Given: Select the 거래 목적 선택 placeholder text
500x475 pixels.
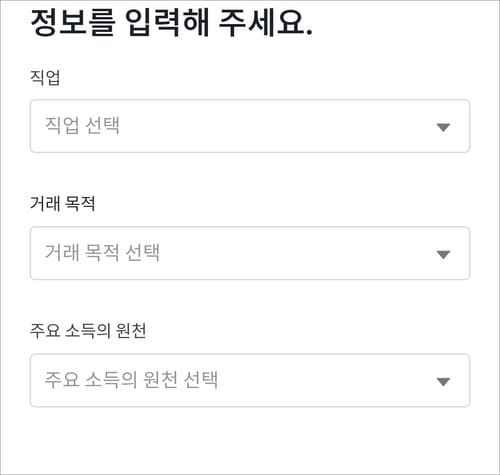Looking at the screenshot, I should (x=102, y=252).
